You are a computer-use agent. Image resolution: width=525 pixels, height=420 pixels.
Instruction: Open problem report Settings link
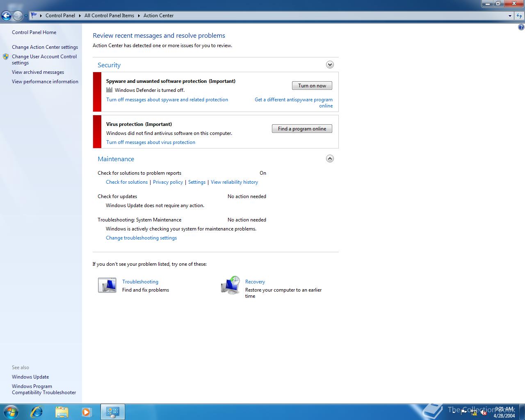pyautogui.click(x=197, y=182)
